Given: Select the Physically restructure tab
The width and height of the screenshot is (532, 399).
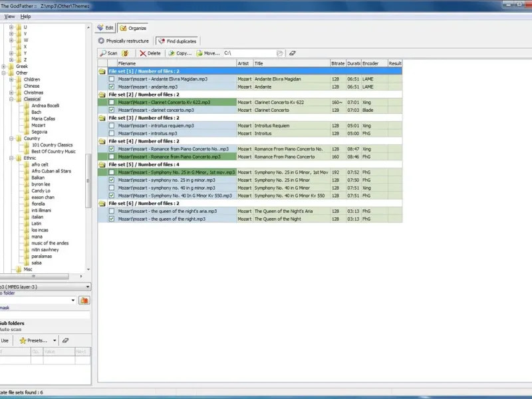Looking at the screenshot, I should pos(124,41).
